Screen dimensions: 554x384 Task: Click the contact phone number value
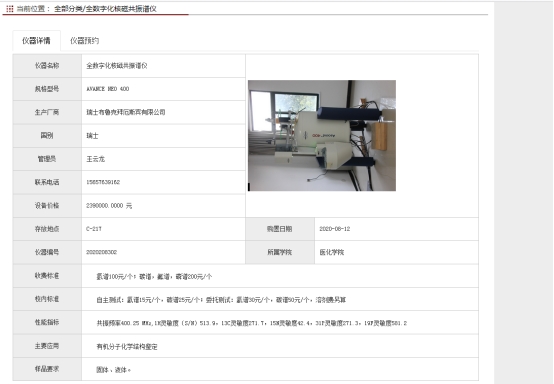point(103,182)
